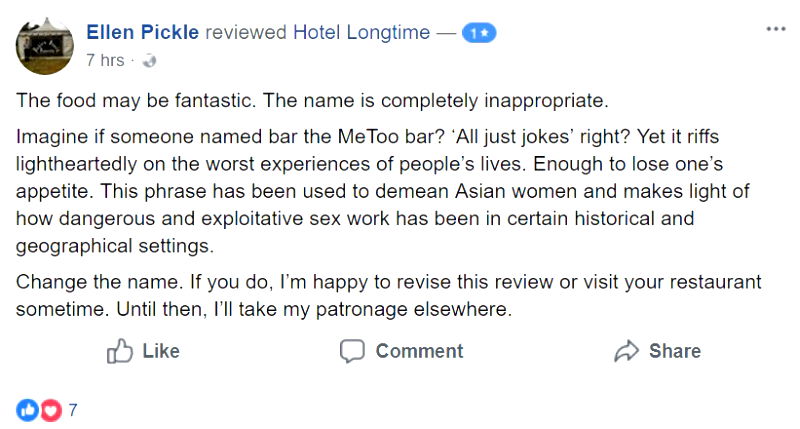Click the blue 1-star rating badge
800x429 pixels.
[x=479, y=34]
